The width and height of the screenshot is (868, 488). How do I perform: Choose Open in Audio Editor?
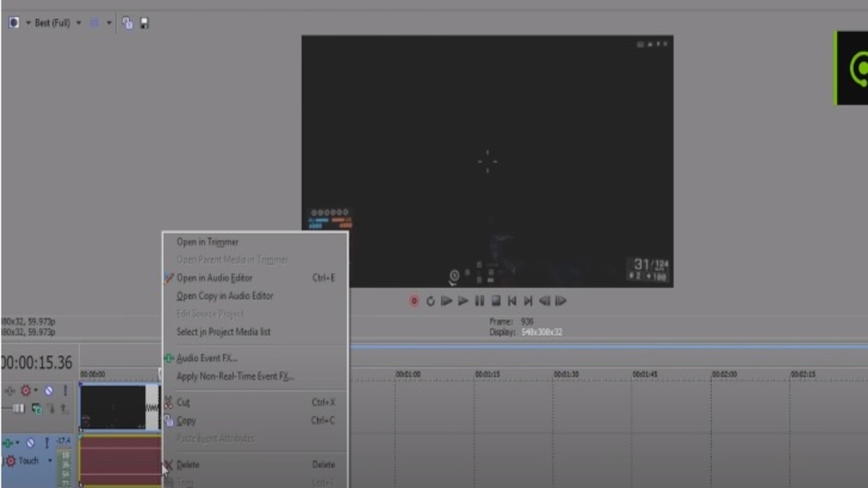[x=255, y=278]
